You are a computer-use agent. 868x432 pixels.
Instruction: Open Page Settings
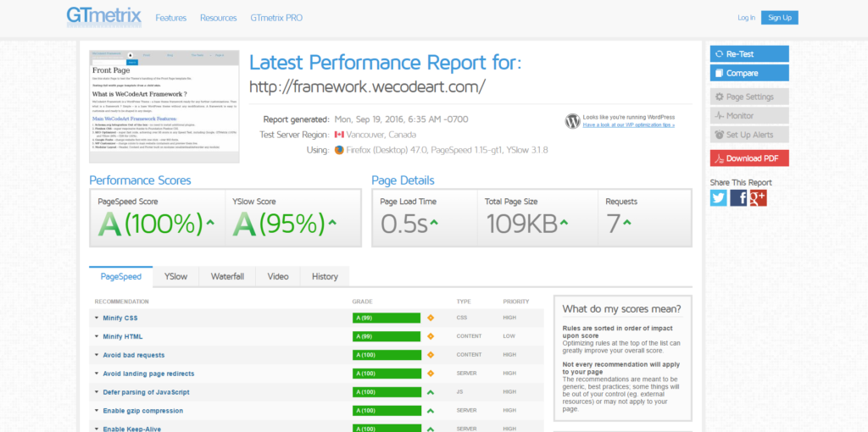[749, 97]
